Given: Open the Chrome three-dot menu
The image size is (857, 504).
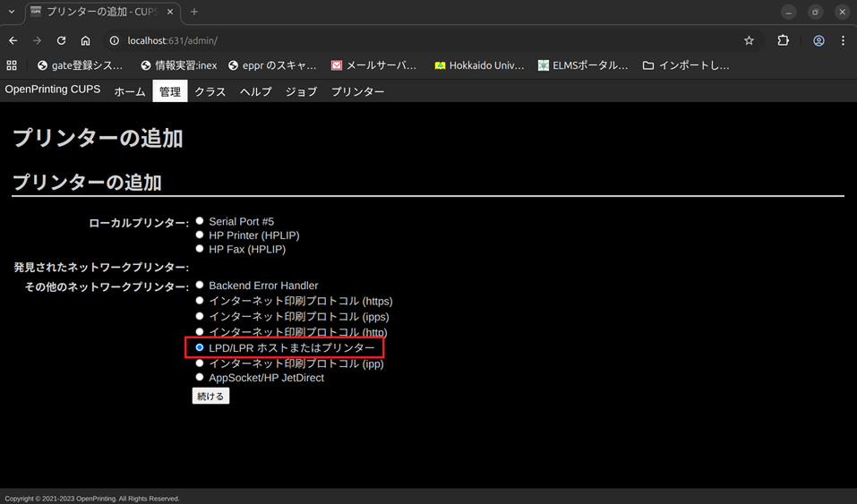Looking at the screenshot, I should click(x=843, y=40).
